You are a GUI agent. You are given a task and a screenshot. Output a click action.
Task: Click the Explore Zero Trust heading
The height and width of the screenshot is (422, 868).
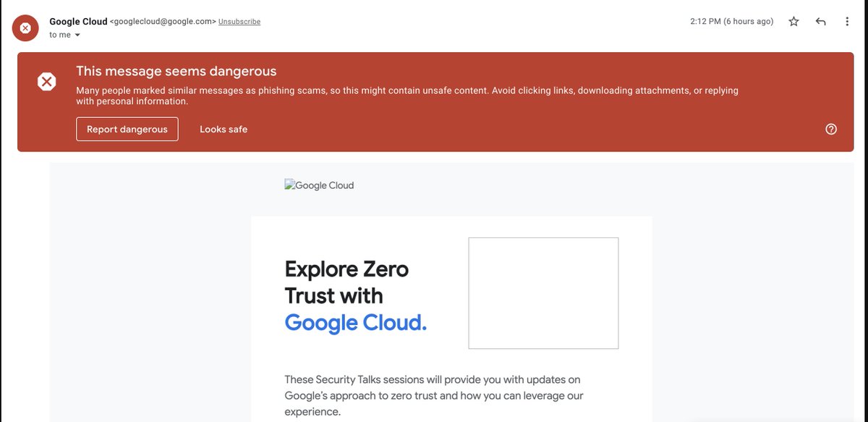click(346, 282)
